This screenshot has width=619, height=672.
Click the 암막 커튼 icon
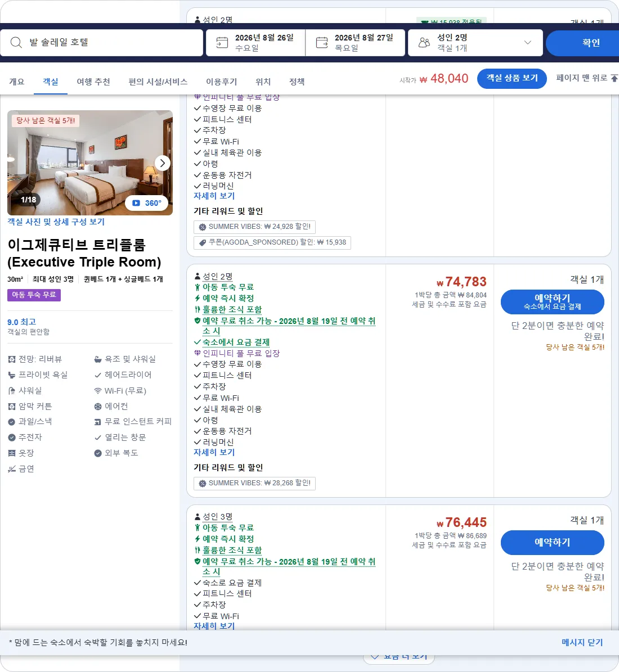[12, 406]
